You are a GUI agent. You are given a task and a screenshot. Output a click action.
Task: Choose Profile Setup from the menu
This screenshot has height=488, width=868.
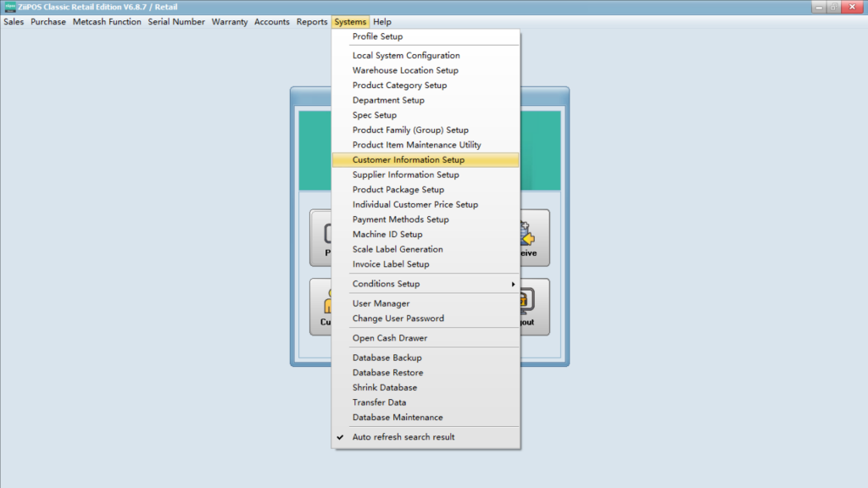(377, 36)
